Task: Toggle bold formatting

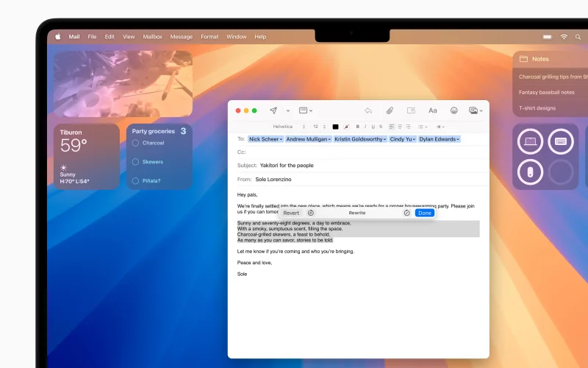Action: point(357,127)
